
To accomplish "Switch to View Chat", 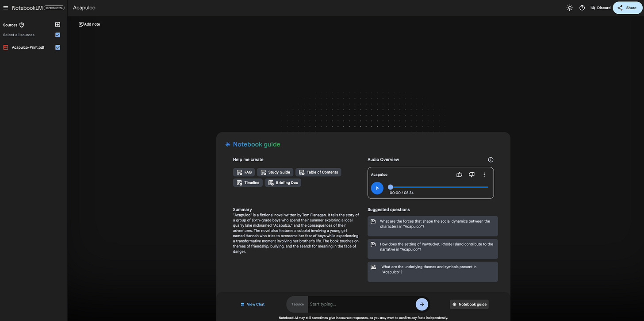I will [x=253, y=304].
